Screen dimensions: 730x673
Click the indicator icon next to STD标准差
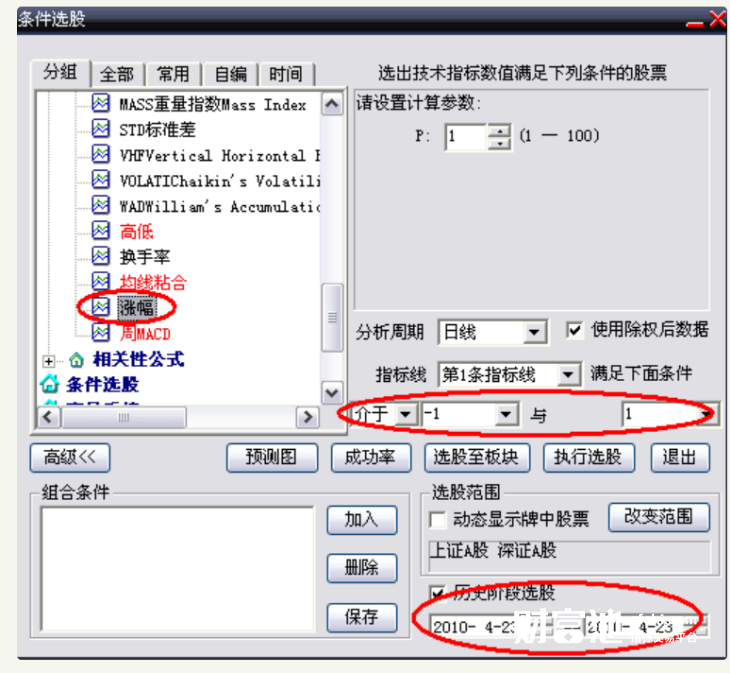[101, 128]
